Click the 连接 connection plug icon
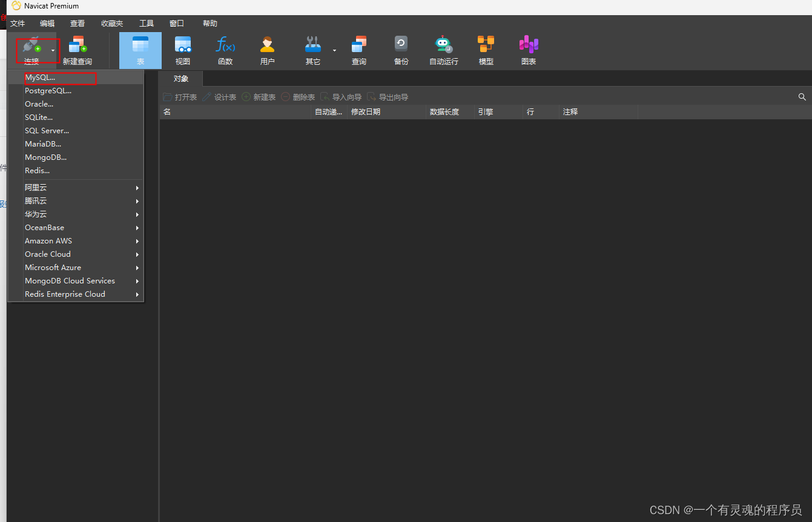 [31, 45]
